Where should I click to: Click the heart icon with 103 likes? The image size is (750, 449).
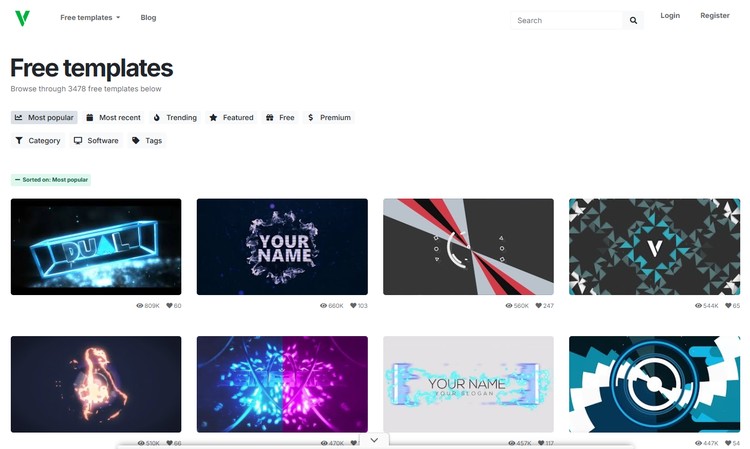[353, 306]
